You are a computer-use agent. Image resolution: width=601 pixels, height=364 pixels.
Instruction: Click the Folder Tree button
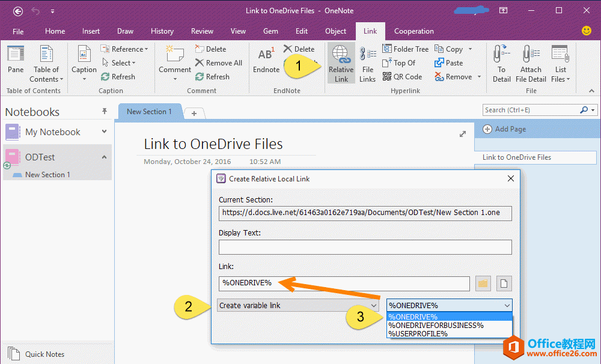(x=406, y=49)
